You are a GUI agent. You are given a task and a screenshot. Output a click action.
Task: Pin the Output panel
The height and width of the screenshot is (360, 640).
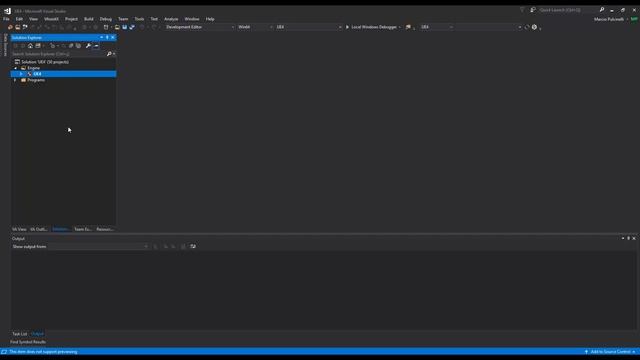click(629, 238)
